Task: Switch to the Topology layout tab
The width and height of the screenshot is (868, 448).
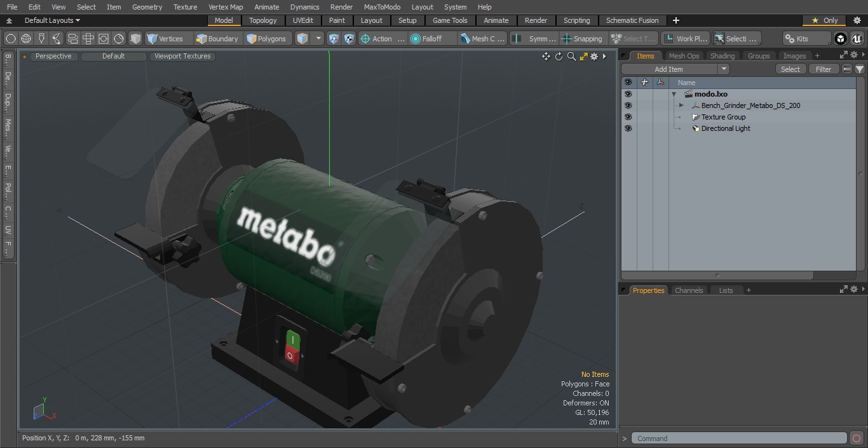Action: [263, 20]
